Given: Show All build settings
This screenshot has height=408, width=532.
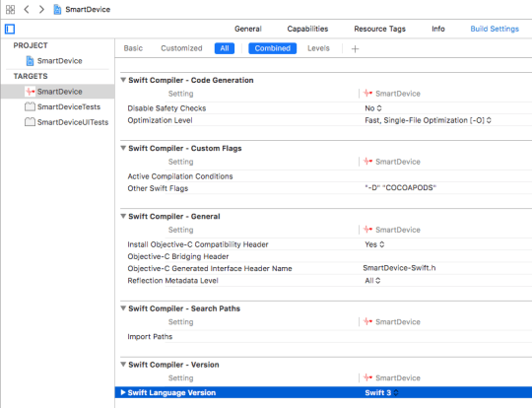Looking at the screenshot, I should click(225, 48).
